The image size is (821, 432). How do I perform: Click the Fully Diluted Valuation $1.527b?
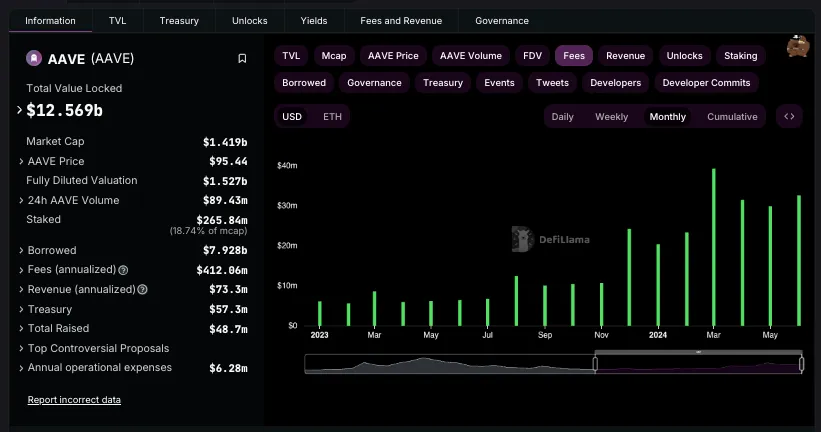(x=225, y=181)
